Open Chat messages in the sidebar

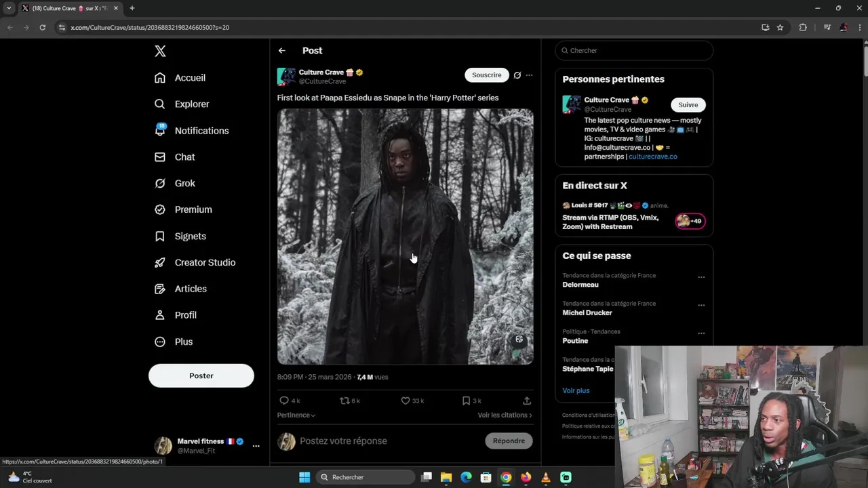(x=174, y=157)
